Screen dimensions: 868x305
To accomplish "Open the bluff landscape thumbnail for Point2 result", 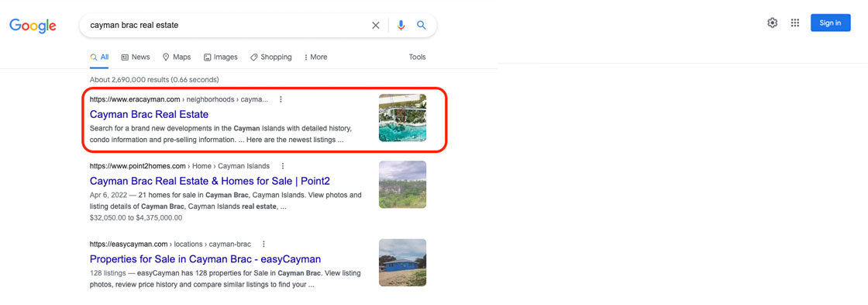I will (x=402, y=185).
